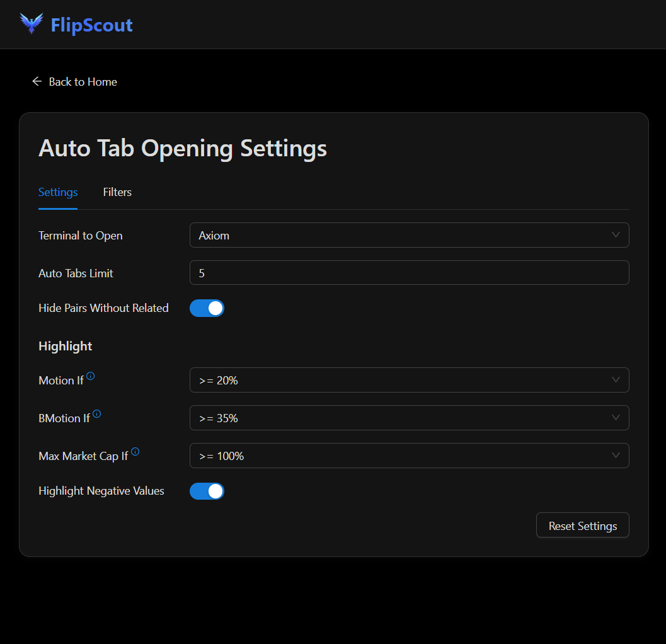Click the back arrow icon
Screen dimensions: 666x644
pos(37,82)
